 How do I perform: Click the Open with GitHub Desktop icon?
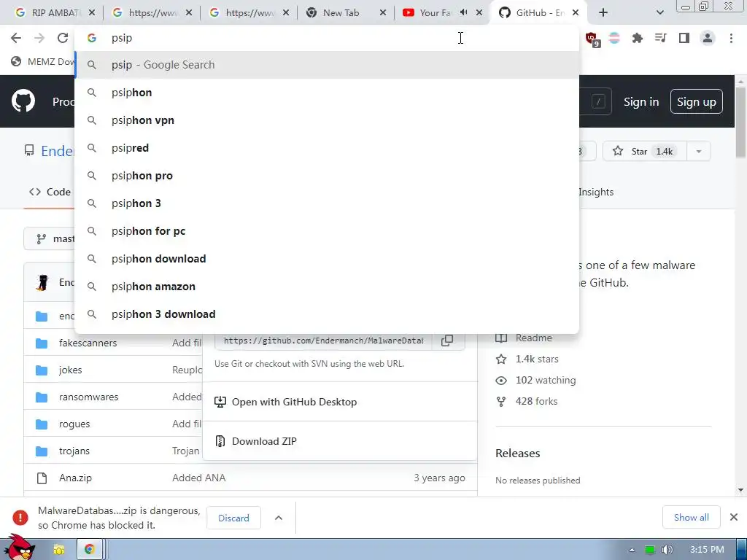220,402
